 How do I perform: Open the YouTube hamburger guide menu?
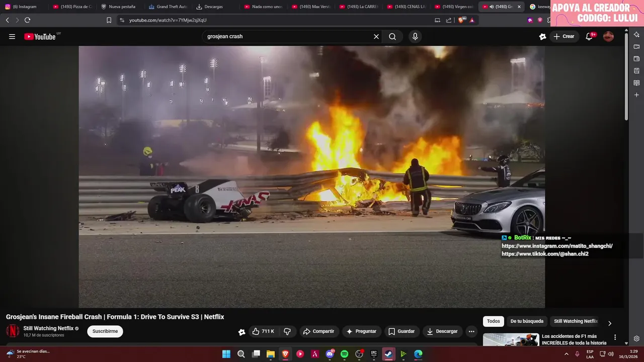tap(12, 36)
